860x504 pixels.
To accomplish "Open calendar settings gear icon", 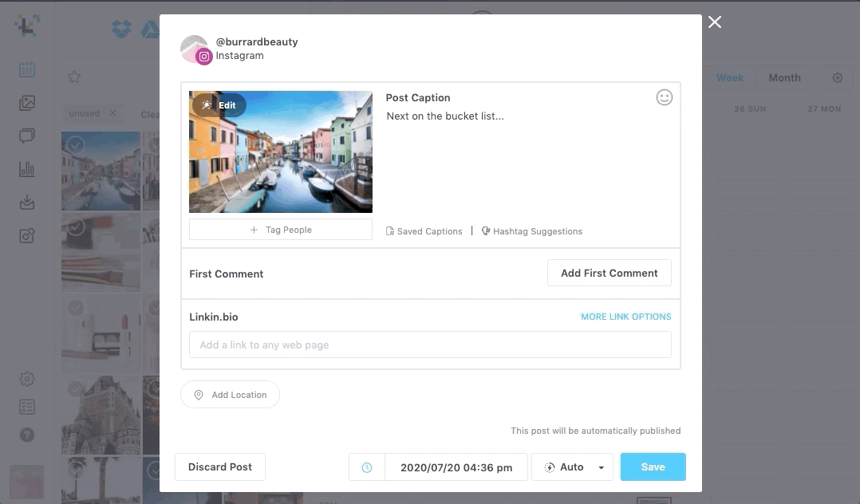I will [x=837, y=78].
